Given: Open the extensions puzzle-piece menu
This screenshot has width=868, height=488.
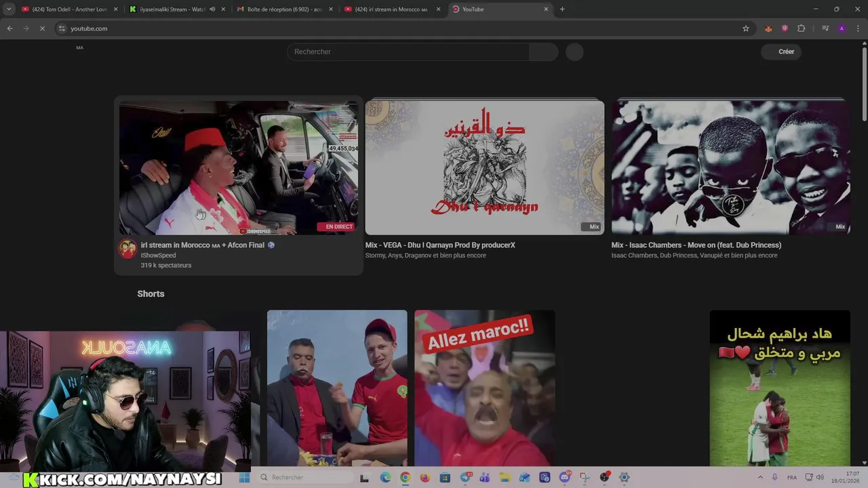Looking at the screenshot, I should click(802, 28).
